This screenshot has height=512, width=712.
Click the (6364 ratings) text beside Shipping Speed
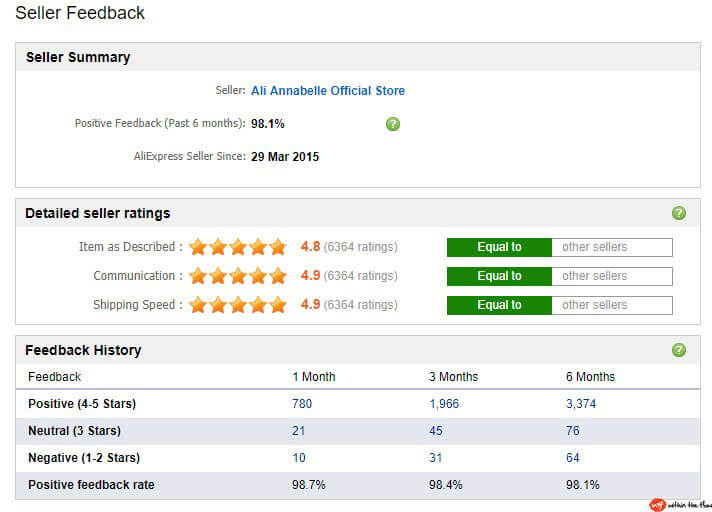point(361,305)
